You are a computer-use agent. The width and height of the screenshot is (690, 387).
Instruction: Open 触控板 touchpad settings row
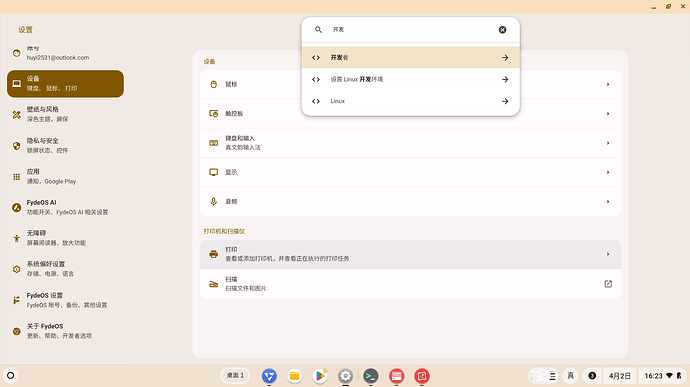click(x=410, y=114)
